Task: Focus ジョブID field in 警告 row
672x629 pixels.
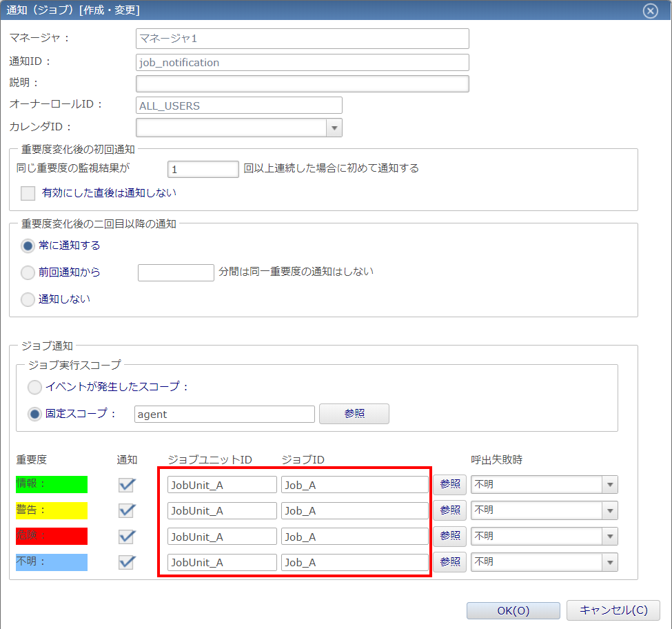Action: (x=355, y=510)
